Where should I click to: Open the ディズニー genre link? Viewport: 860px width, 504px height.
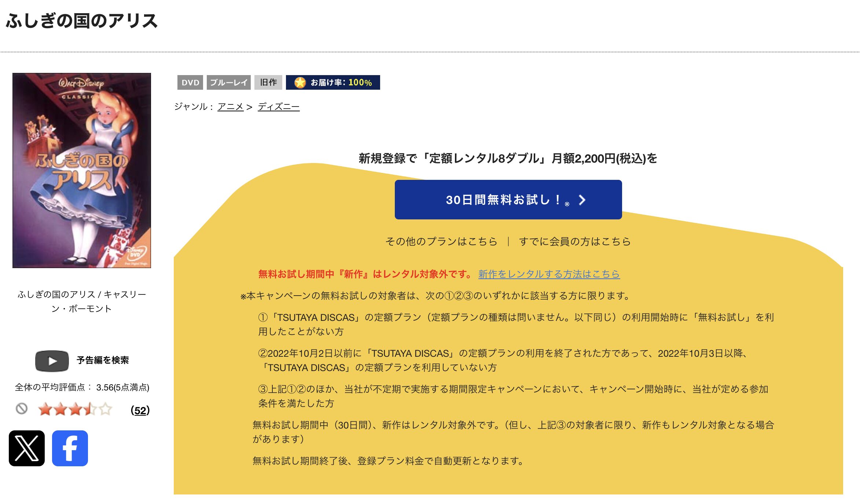tap(279, 107)
